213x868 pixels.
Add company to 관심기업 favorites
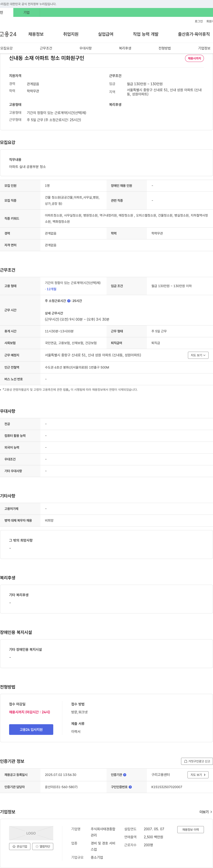[x=20, y=846]
